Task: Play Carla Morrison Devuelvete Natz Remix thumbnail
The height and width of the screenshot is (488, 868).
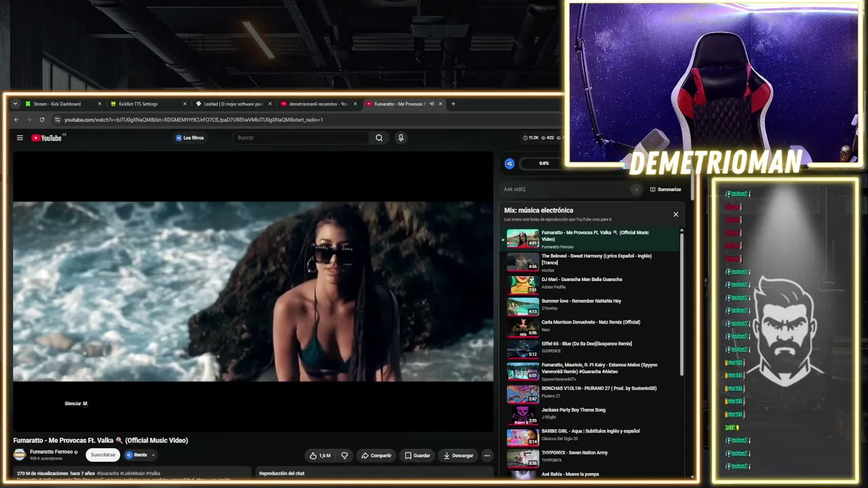Action: (523, 327)
